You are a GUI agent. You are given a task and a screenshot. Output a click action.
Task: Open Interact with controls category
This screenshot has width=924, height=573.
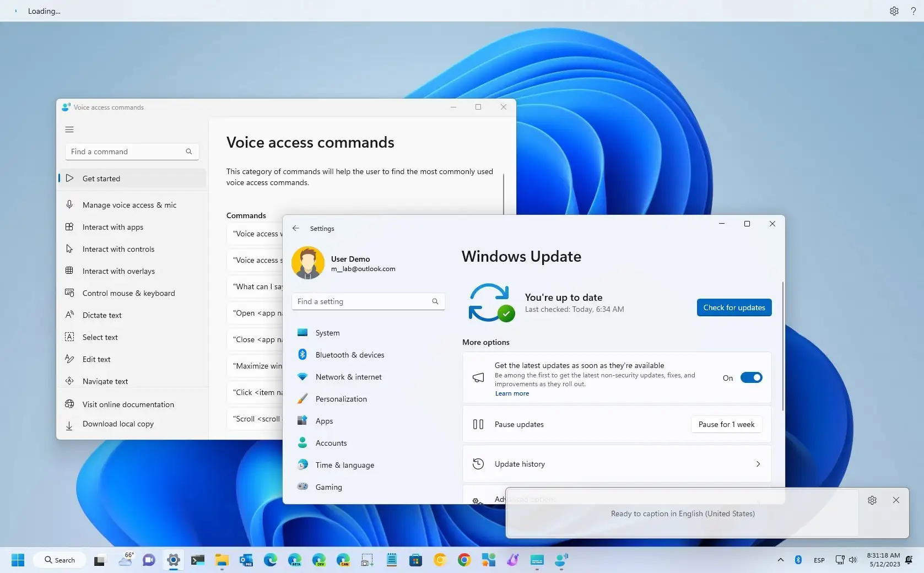(132, 249)
